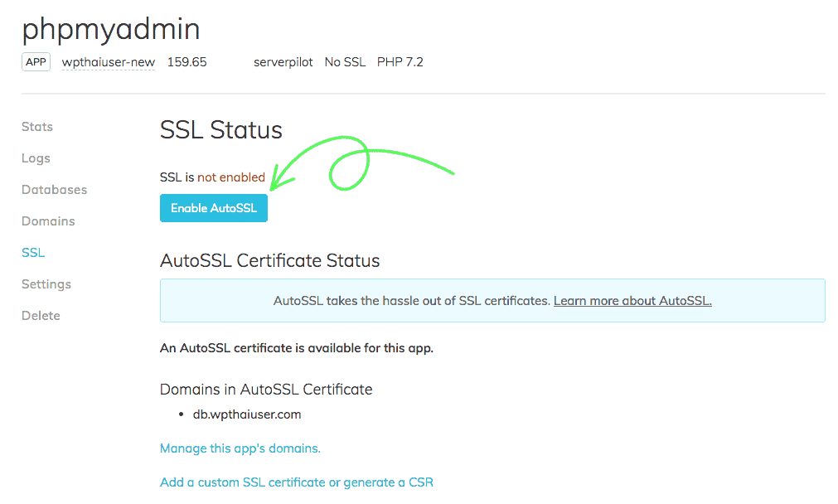Click Add a custom SSL certificate link
The image size is (838, 504).
[x=297, y=482]
